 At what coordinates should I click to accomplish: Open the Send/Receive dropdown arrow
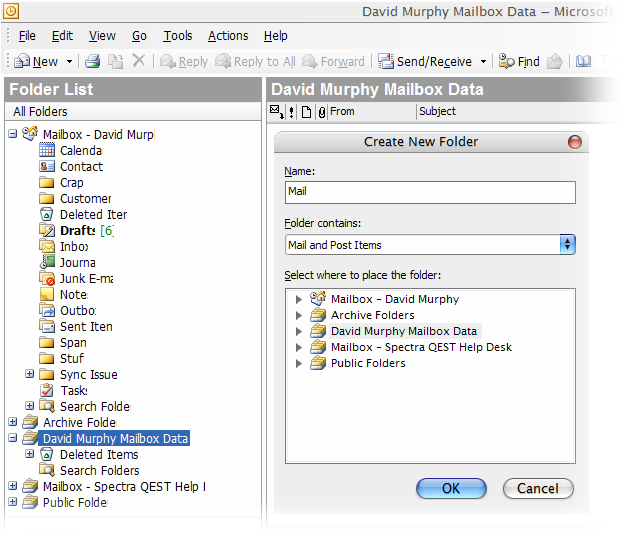click(x=483, y=62)
